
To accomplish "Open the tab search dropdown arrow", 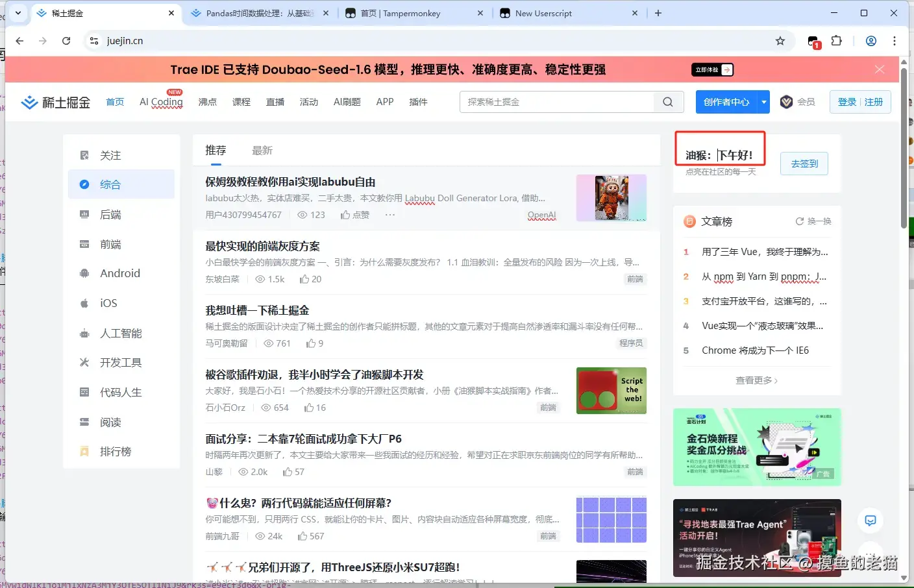I will 18,13.
